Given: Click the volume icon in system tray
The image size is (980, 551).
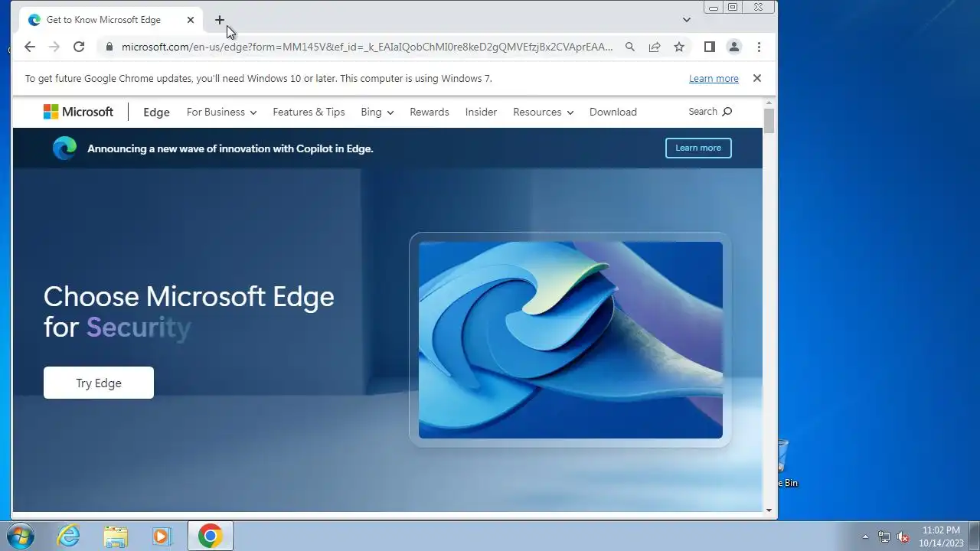Looking at the screenshot, I should tap(903, 536).
